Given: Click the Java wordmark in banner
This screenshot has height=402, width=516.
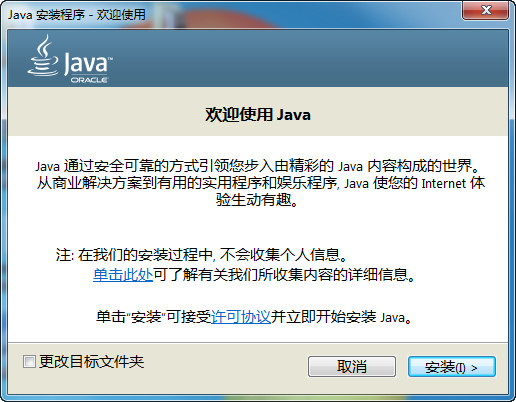Looking at the screenshot, I should (x=88, y=63).
